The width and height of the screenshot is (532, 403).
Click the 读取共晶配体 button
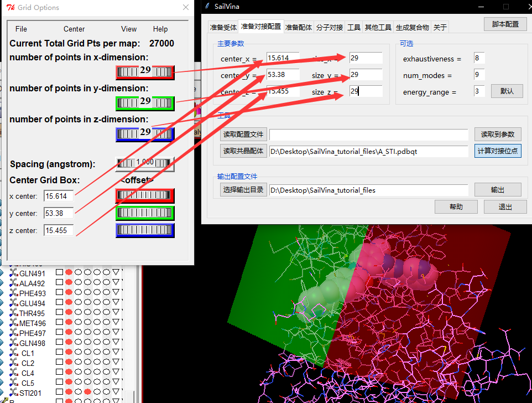[243, 151]
